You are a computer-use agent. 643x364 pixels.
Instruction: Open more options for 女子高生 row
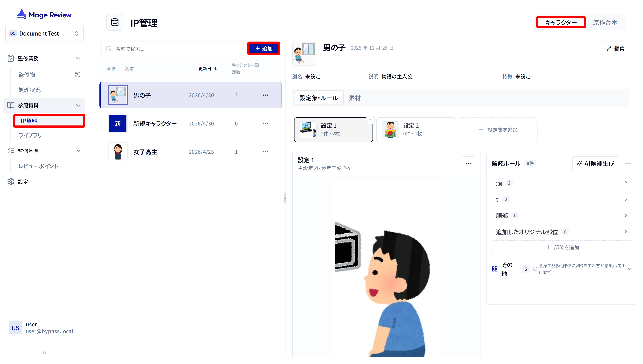(266, 152)
